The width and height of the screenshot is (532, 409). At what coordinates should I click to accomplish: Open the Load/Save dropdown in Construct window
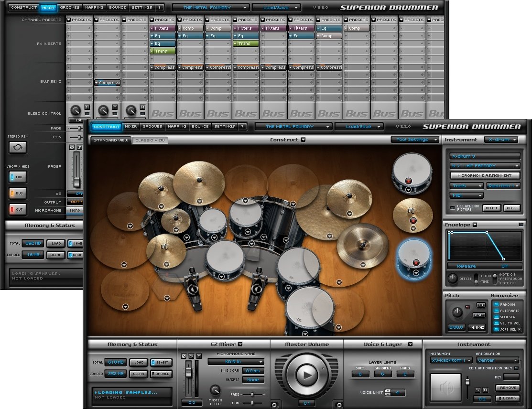click(359, 127)
